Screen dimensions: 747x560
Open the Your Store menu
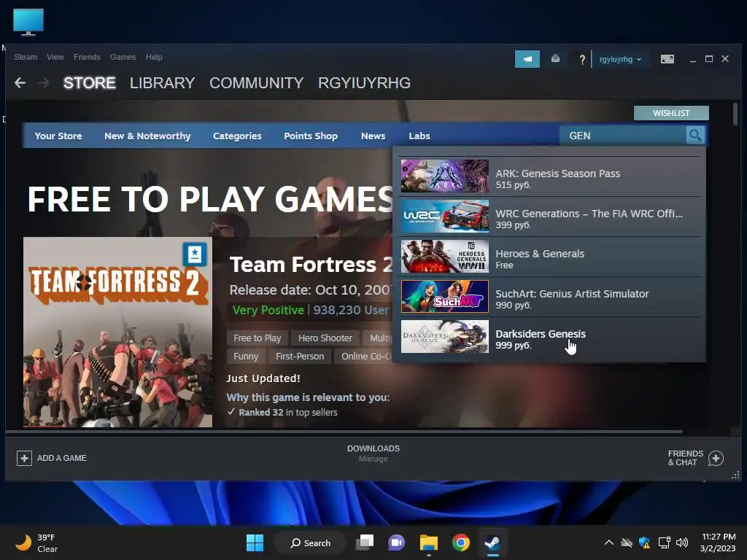pos(58,136)
